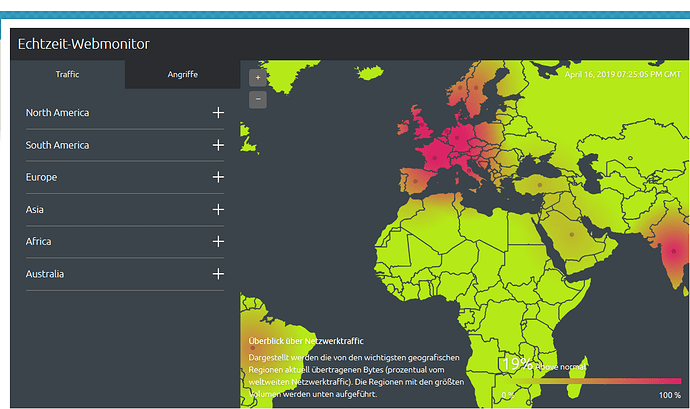The width and height of the screenshot is (690, 409).
Task: Click the Echtzeit-Webmonitor title
Action: pyautogui.click(x=83, y=45)
